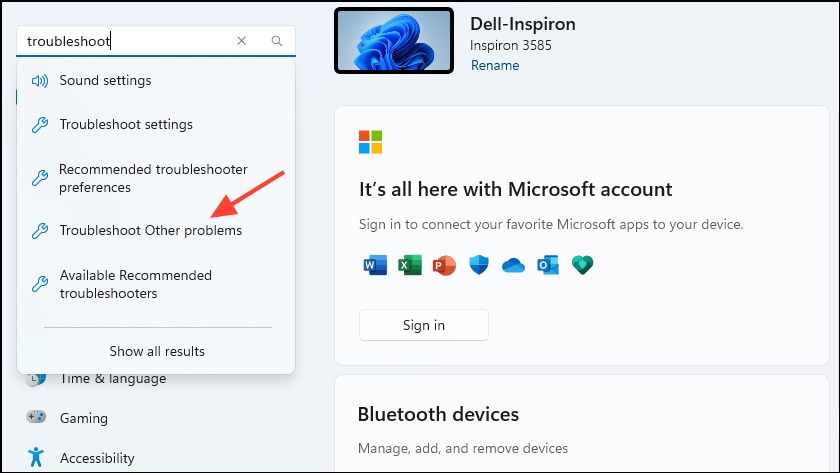Select Troubleshoot Other problems result

[x=156, y=230]
